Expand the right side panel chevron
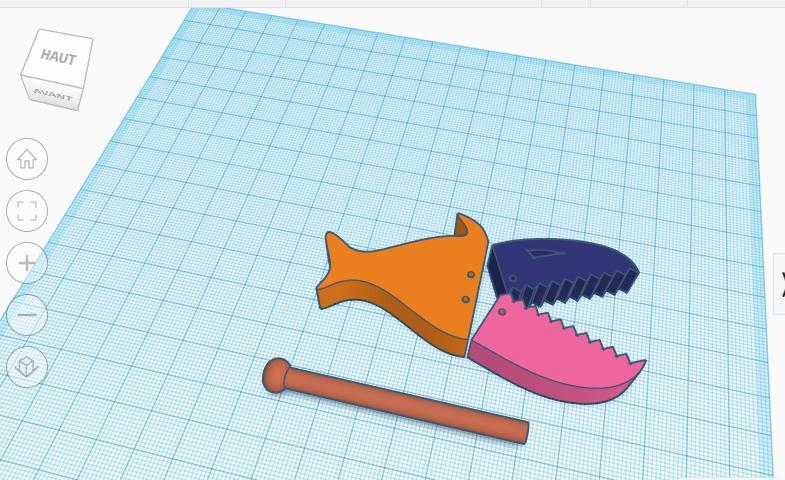 (780, 284)
